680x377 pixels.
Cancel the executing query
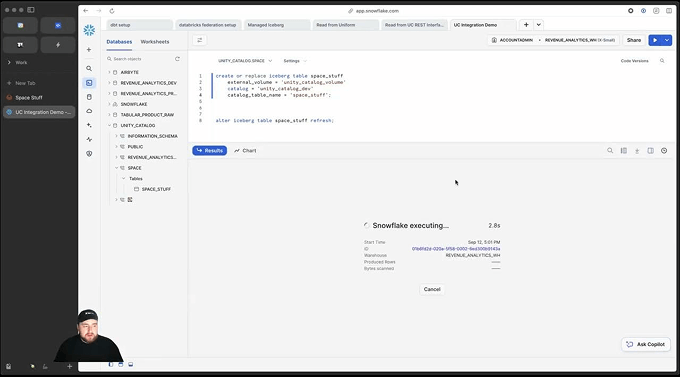[432, 289]
